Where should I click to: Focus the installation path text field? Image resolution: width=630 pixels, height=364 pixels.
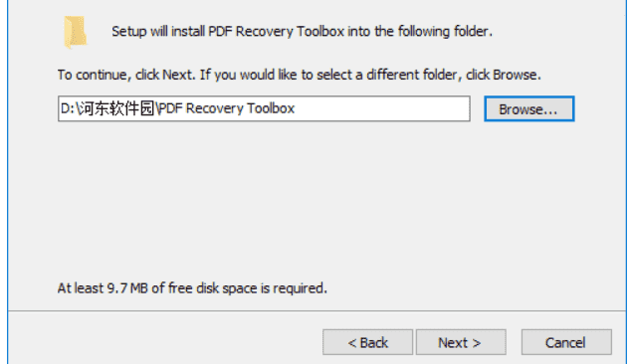264,108
